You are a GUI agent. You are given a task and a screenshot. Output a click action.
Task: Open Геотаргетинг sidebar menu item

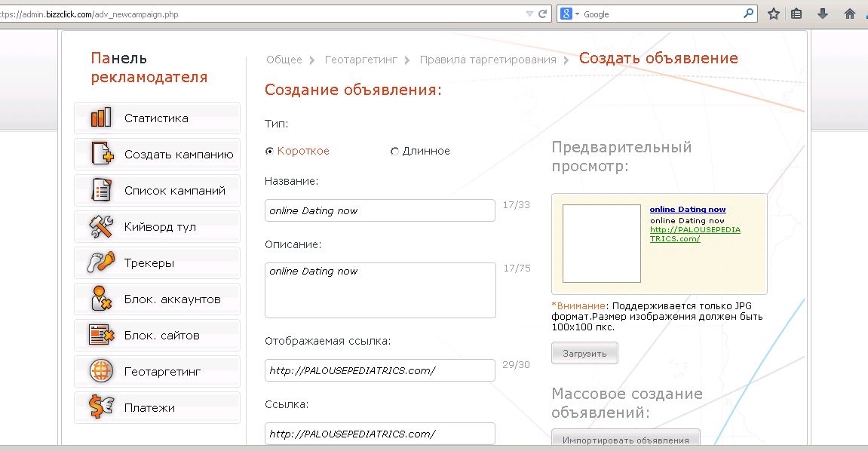[157, 371]
